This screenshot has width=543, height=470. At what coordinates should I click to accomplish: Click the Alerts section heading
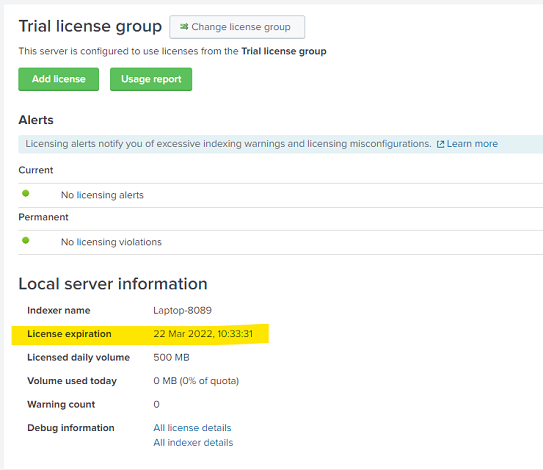click(x=36, y=120)
